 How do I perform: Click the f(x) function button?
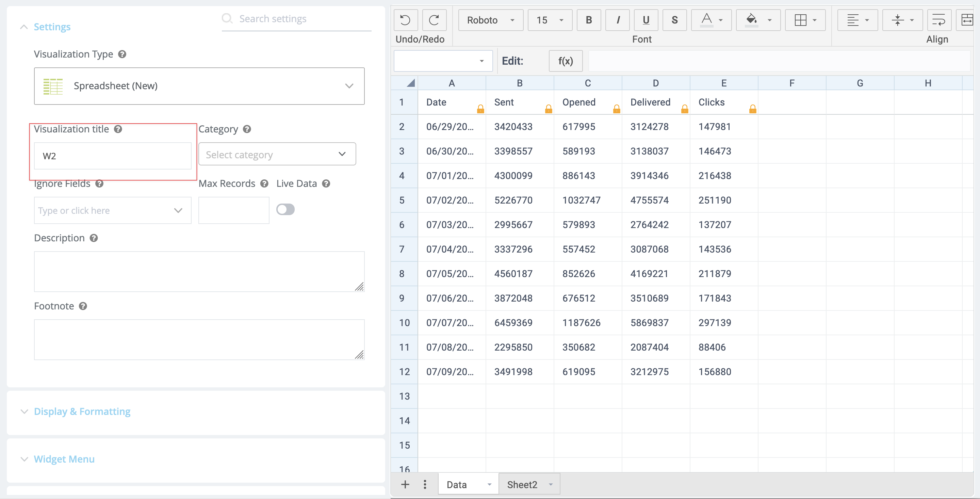click(x=565, y=61)
